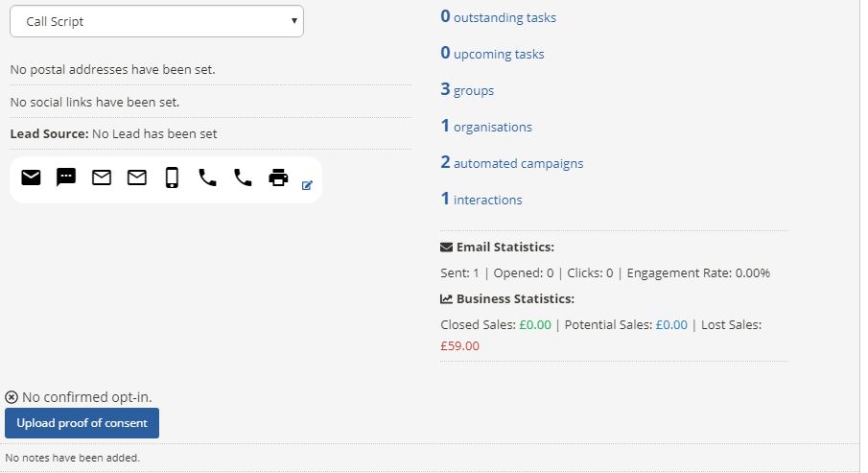This screenshot has height=473, width=868.
Task: Open the Call Script dropdown
Action: tap(156, 22)
